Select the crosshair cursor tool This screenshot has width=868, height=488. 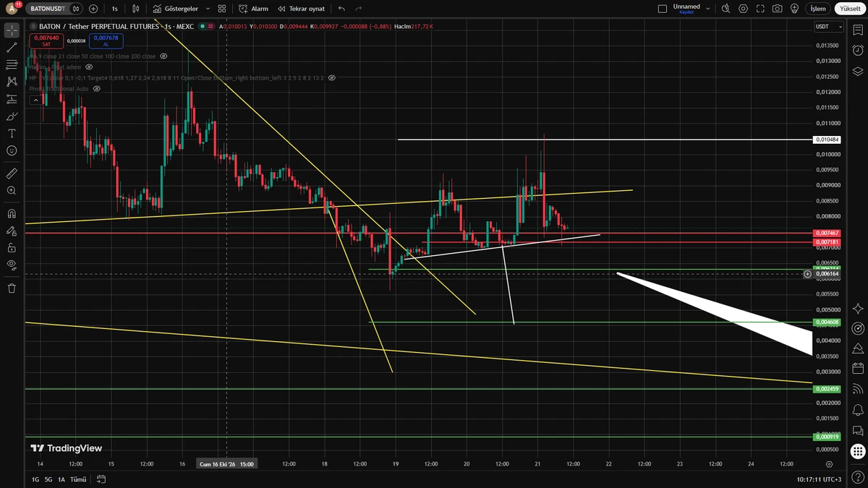(x=12, y=30)
